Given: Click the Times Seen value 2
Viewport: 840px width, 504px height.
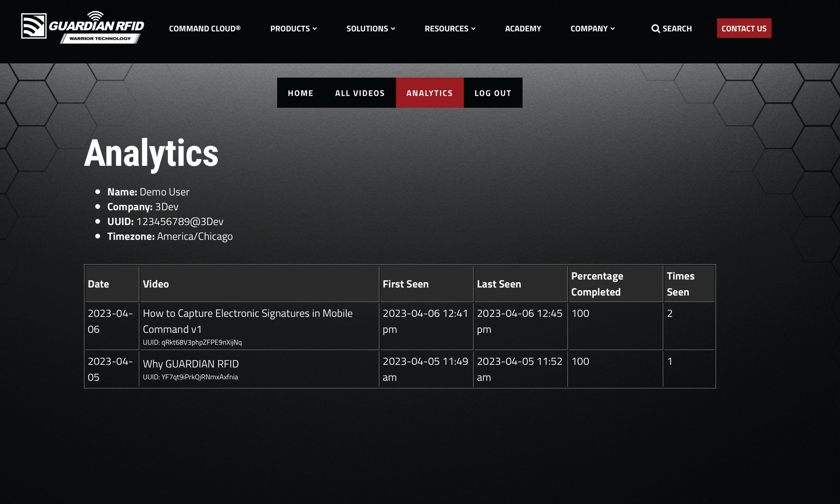Looking at the screenshot, I should pyautogui.click(x=670, y=313).
